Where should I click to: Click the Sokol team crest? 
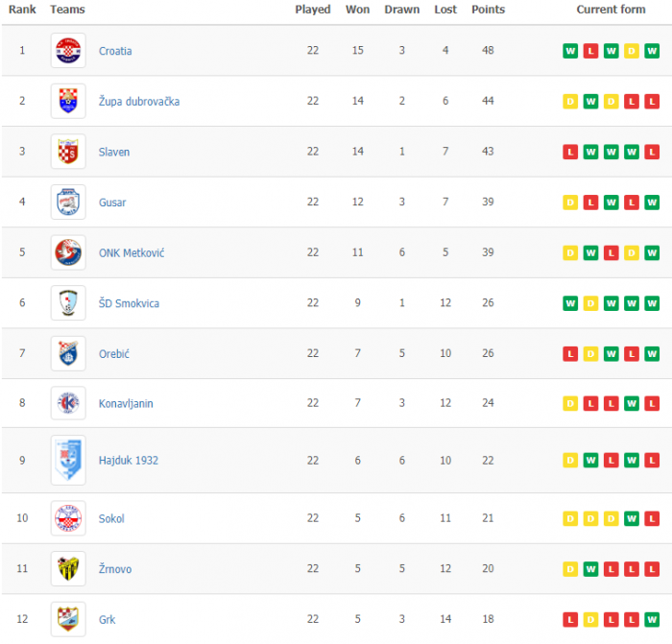coord(68,518)
